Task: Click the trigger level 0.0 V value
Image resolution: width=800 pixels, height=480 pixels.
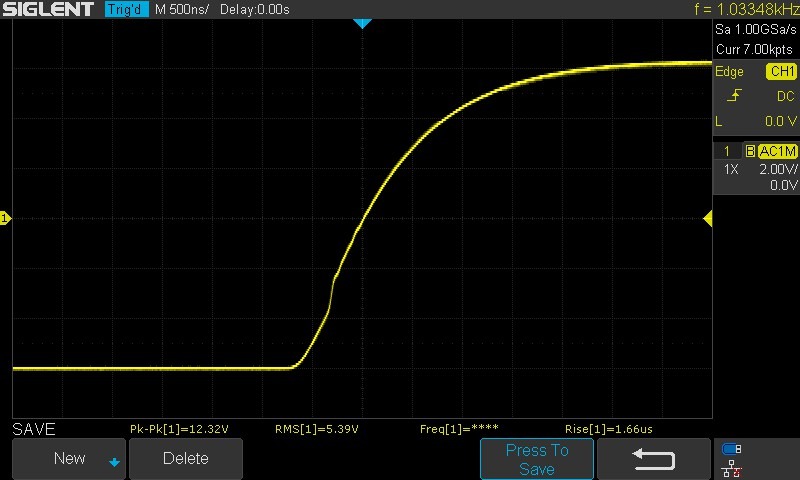Action: [x=781, y=121]
